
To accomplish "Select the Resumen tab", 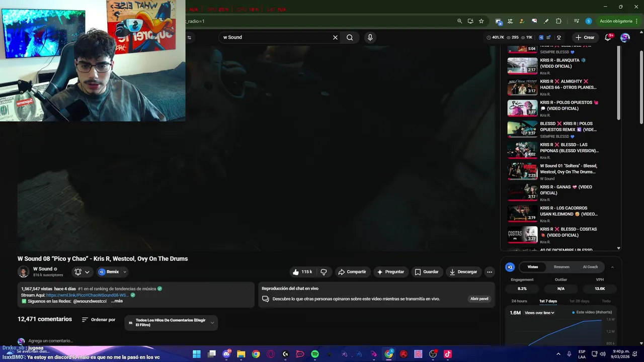I will [561, 267].
